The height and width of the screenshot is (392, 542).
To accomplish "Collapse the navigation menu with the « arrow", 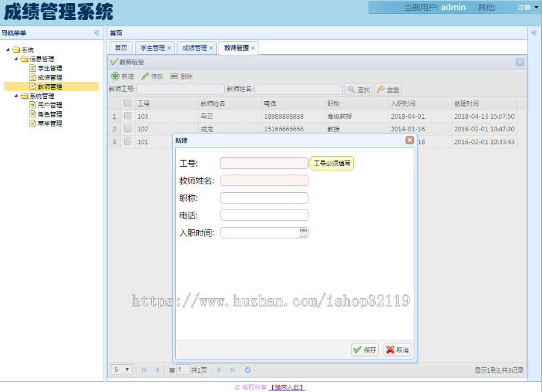I will pos(96,33).
